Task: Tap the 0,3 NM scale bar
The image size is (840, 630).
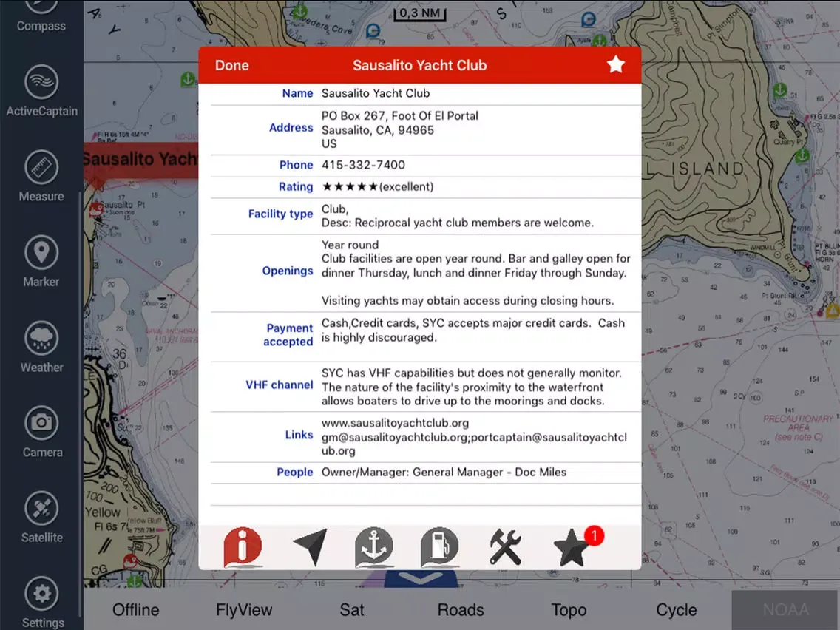Action: click(x=420, y=13)
